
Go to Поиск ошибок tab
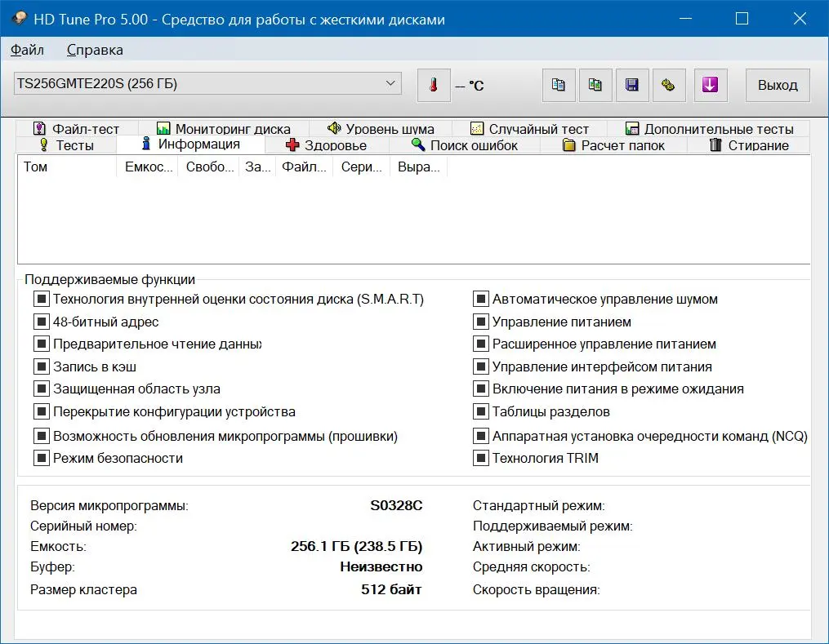(465, 145)
